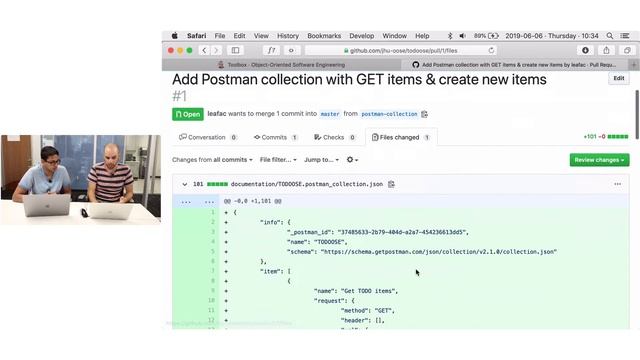Click the github.com address bar
The image size is (640, 360).
(x=400, y=50)
